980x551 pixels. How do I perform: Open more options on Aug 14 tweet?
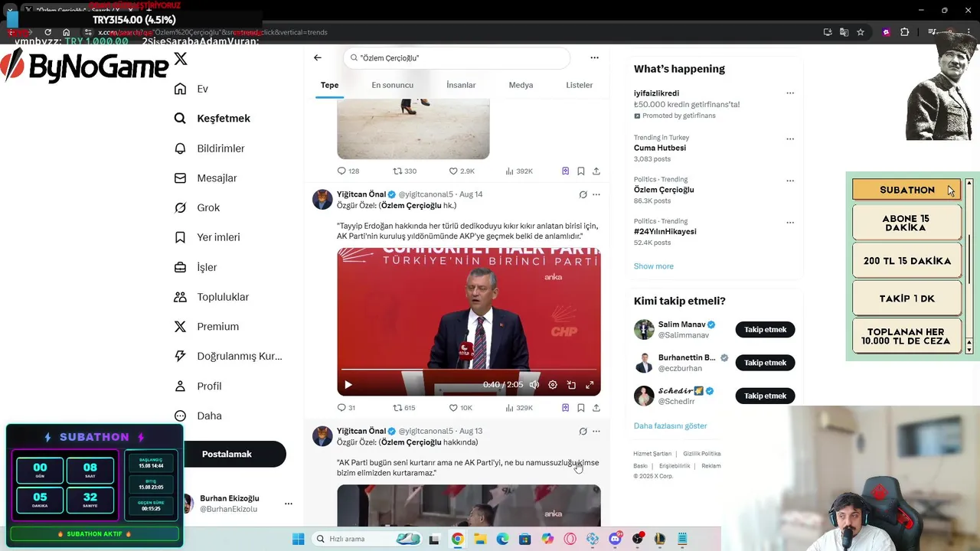(596, 194)
